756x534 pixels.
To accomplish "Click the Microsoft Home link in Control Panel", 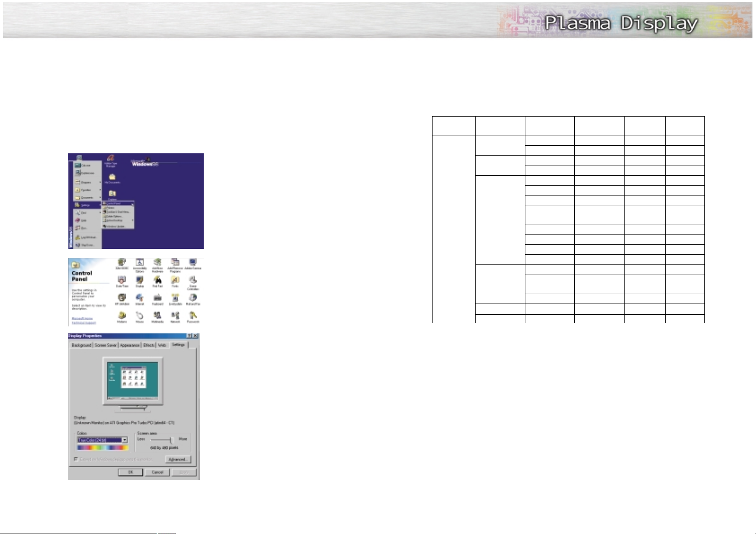I will pos(82,318).
